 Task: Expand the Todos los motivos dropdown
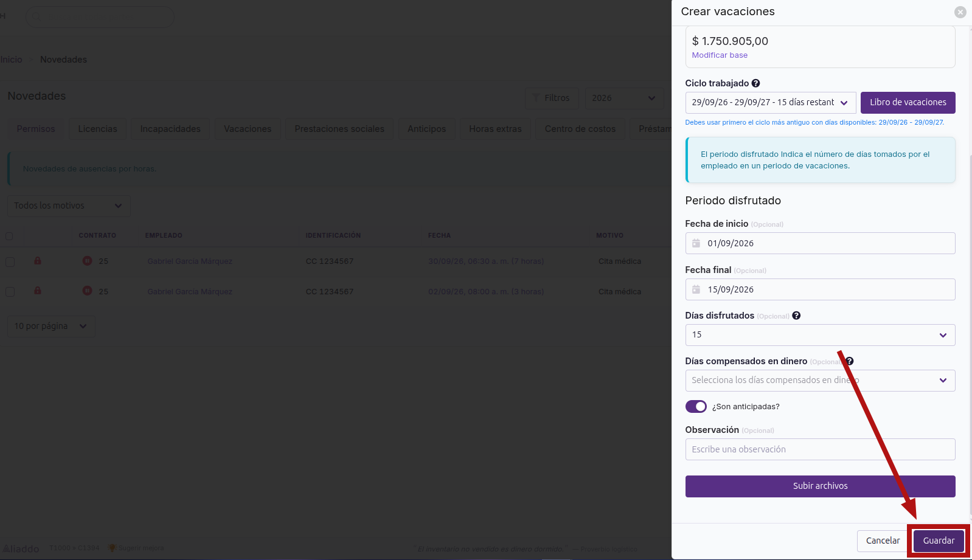(x=69, y=206)
